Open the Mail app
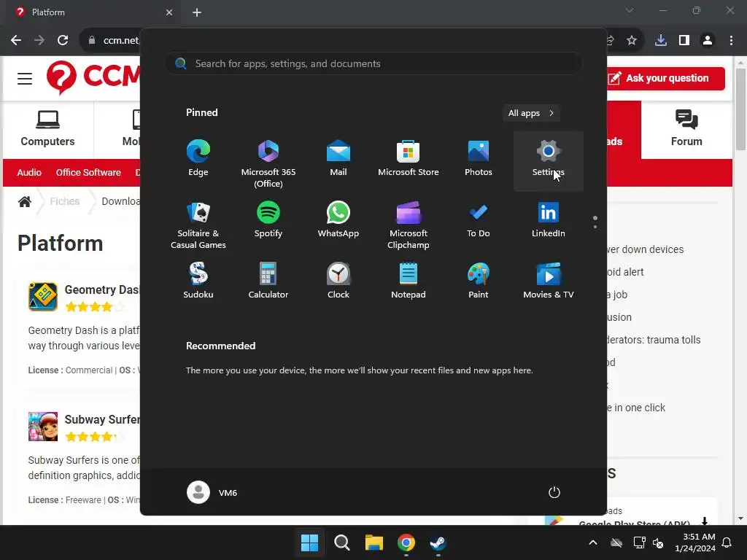The image size is (747, 560). [x=338, y=158]
